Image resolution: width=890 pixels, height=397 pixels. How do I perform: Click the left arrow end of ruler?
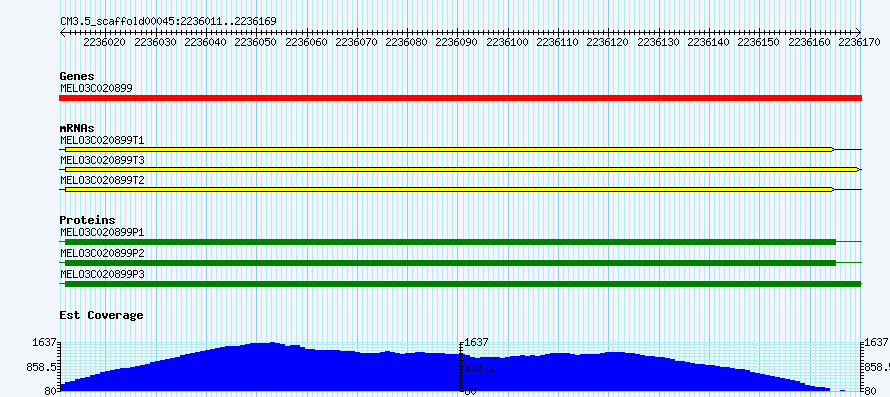[x=63, y=33]
